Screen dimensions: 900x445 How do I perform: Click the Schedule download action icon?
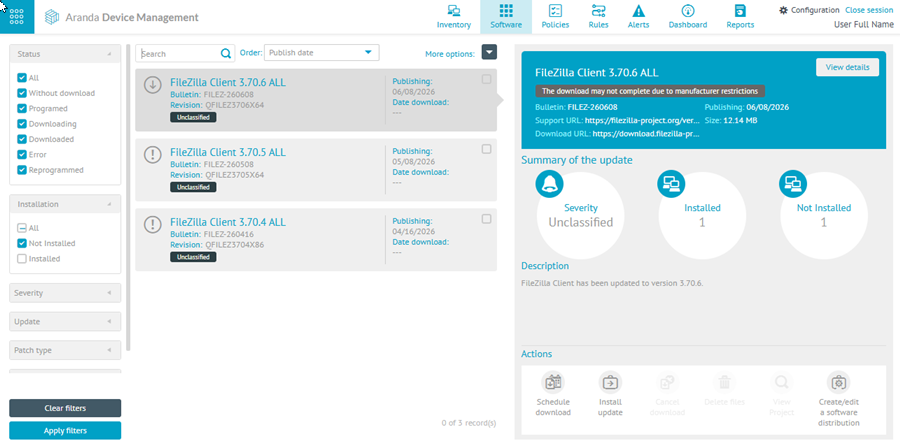(x=553, y=382)
